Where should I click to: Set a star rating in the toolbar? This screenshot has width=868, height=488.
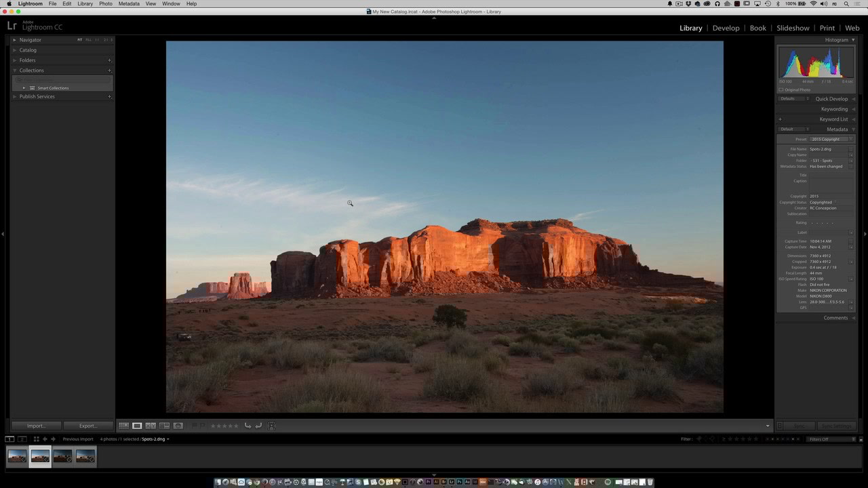224,425
